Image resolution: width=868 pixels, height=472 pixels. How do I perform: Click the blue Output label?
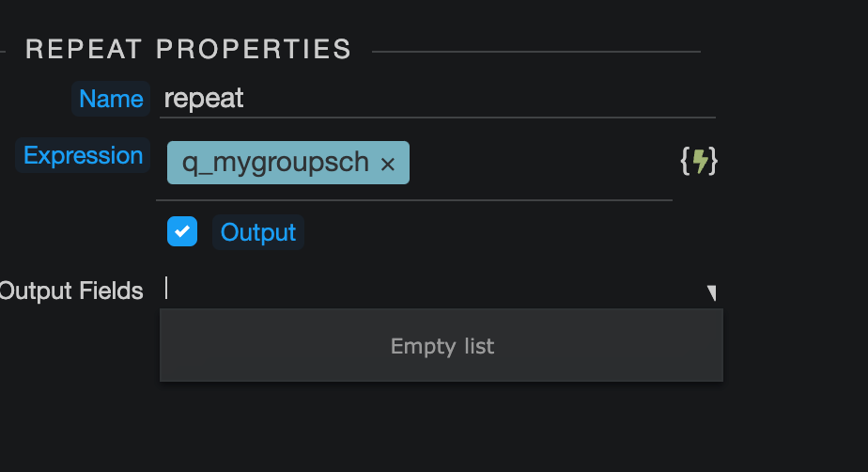[x=258, y=232]
